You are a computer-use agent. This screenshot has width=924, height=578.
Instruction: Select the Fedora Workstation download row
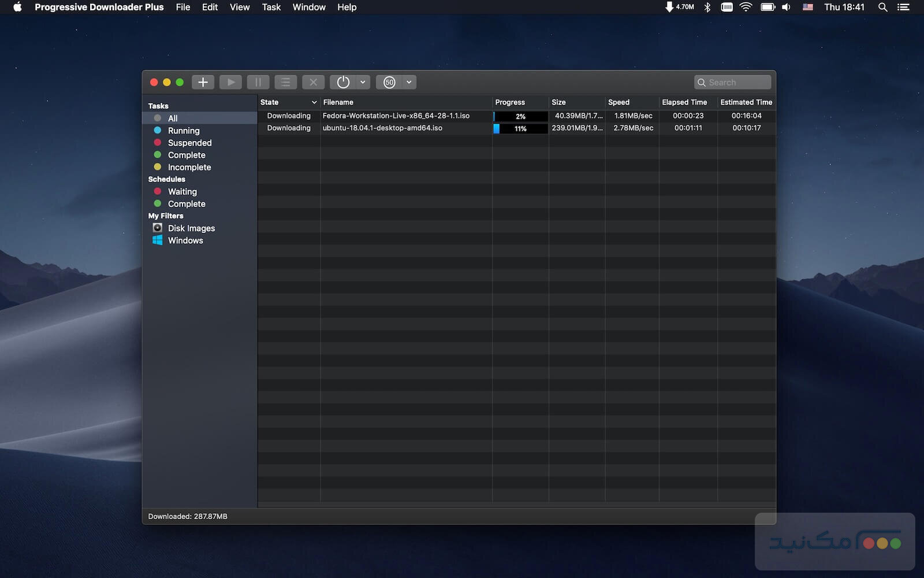(396, 116)
